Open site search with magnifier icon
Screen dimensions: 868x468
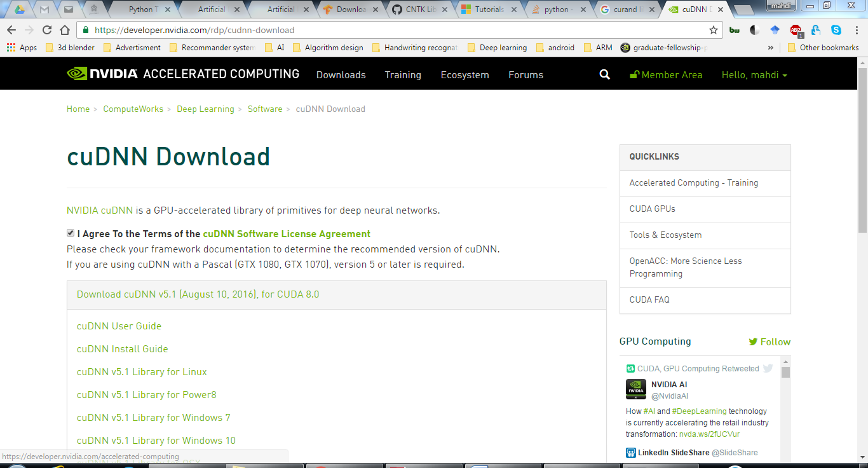tap(604, 74)
